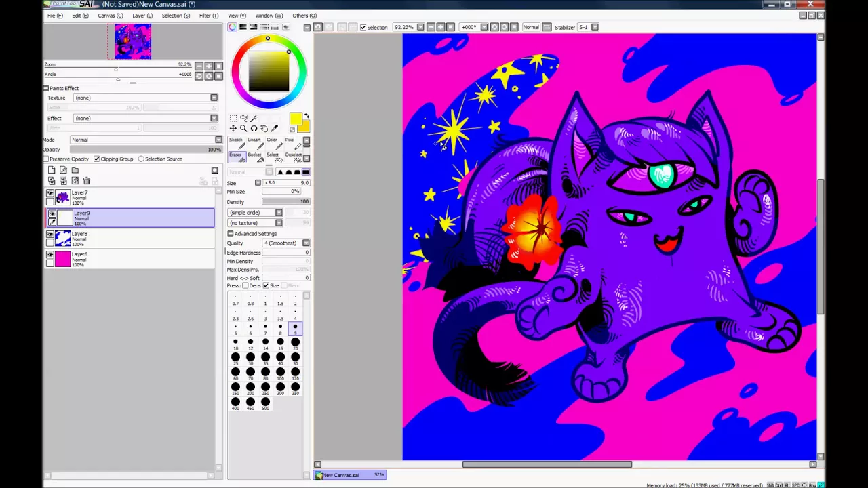Screen dimensions: 868x488
Task: Select the flattest brush edge shape
Action: coord(306,172)
